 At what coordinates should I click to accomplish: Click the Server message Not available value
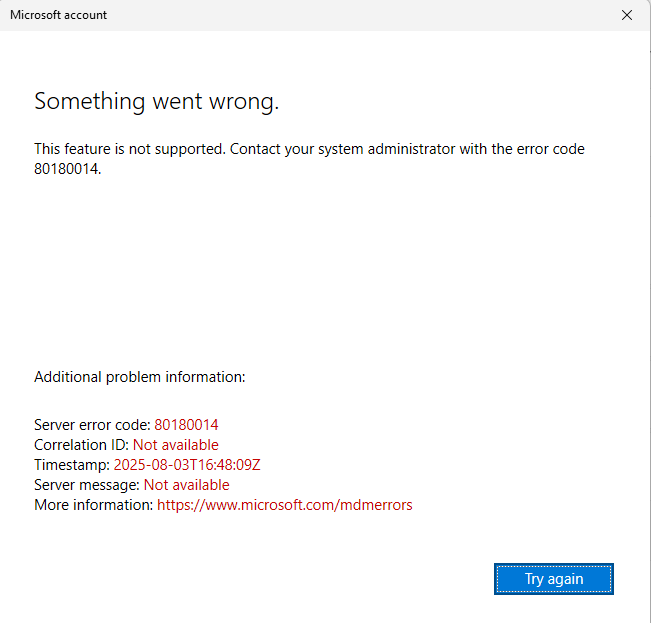[186, 485]
